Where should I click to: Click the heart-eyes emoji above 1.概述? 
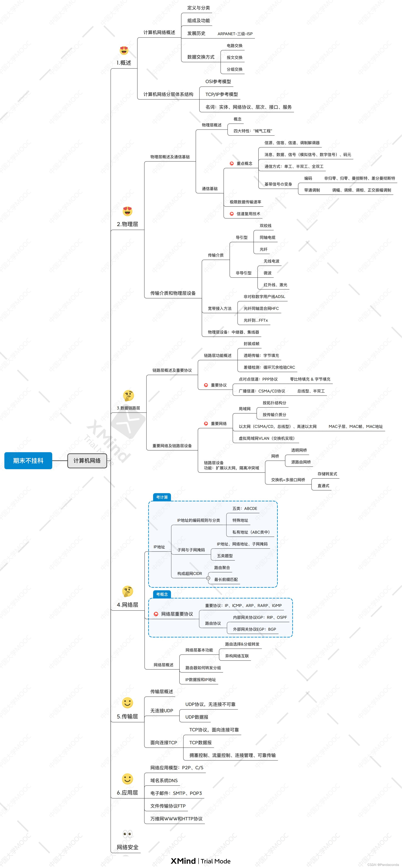pos(124,51)
